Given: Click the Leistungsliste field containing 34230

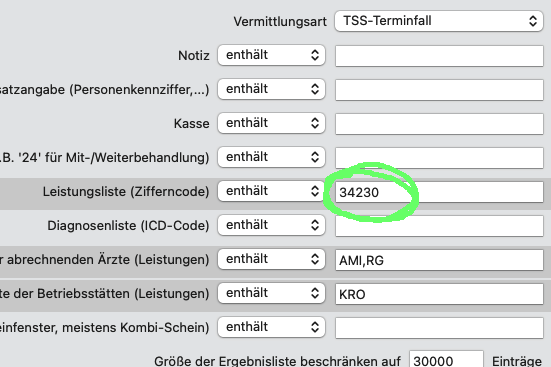Looking at the screenshot, I should coord(439,192).
